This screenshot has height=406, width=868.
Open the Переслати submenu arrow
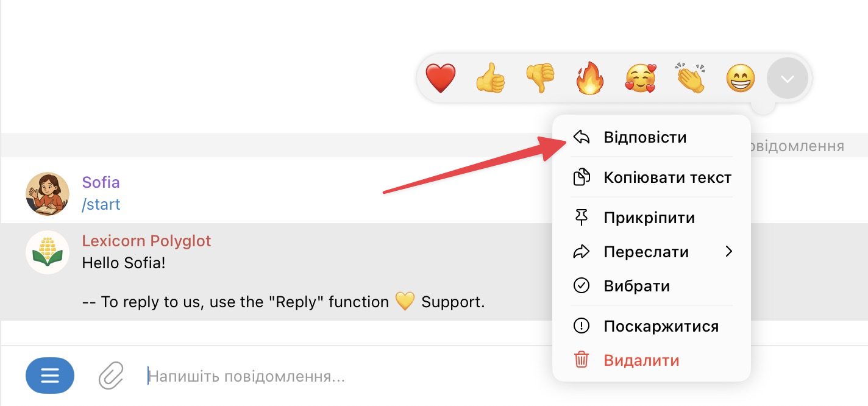pyautogui.click(x=728, y=252)
